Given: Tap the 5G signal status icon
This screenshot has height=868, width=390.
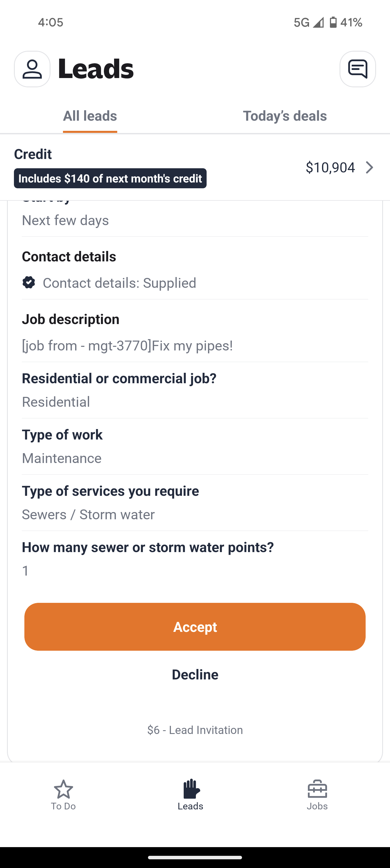Looking at the screenshot, I should click(308, 22).
